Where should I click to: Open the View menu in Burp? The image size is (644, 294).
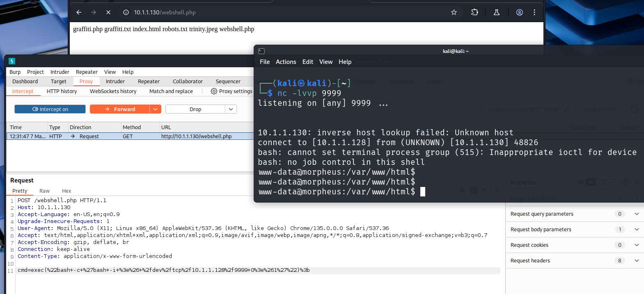(x=110, y=72)
